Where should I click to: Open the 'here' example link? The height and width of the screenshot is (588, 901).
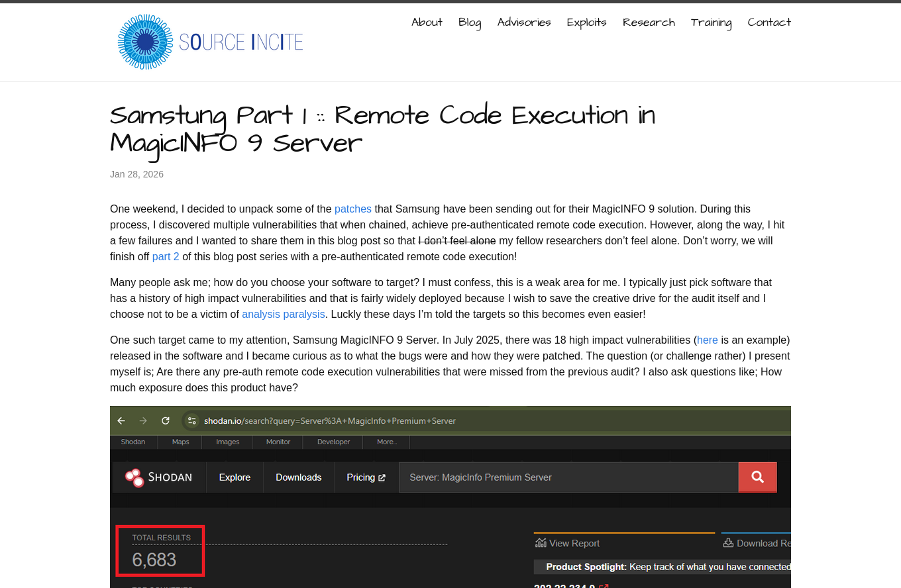click(x=707, y=340)
